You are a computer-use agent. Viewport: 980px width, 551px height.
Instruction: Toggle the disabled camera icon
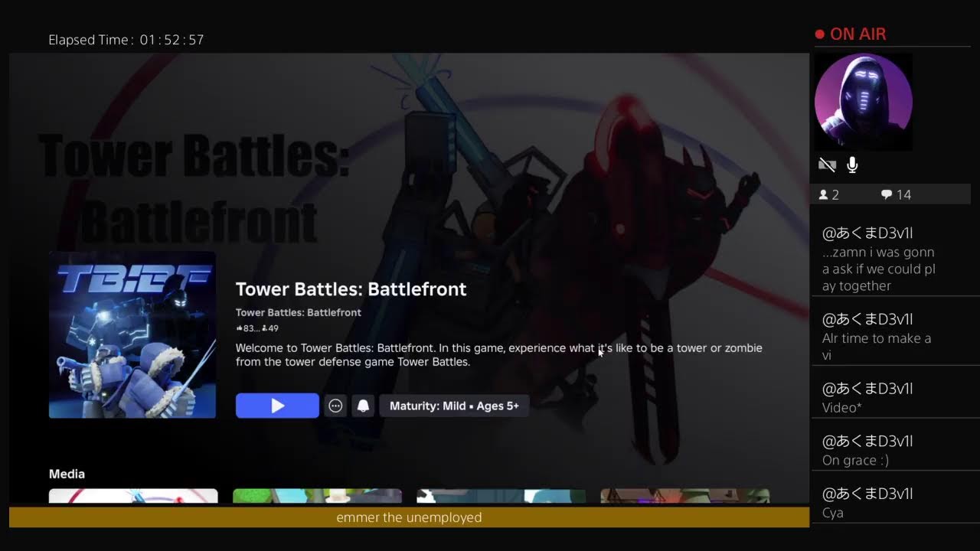(827, 165)
